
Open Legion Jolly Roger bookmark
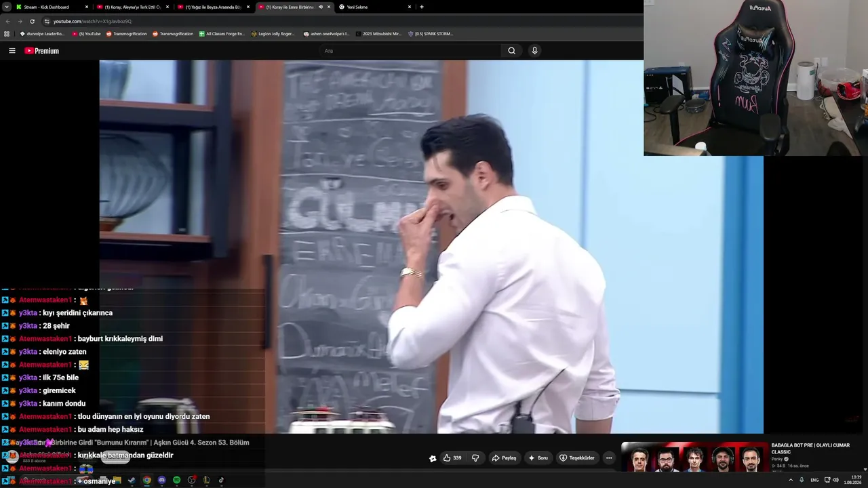click(x=273, y=34)
